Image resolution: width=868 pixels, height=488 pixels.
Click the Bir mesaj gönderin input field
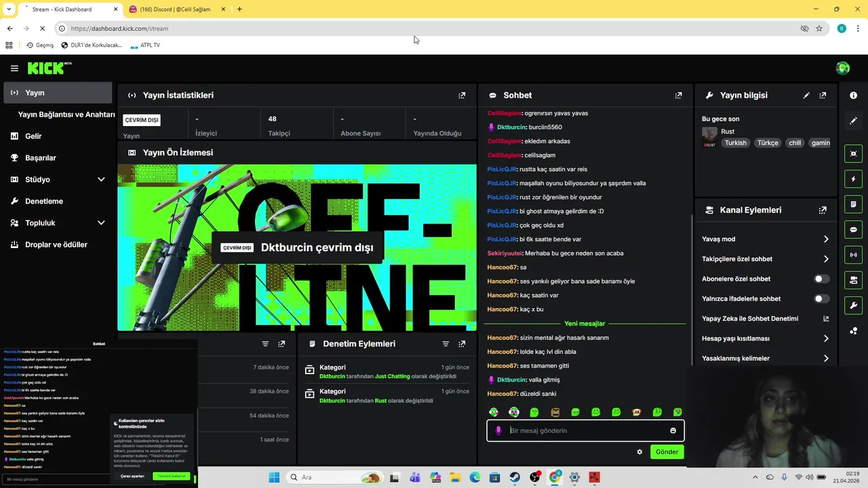click(586, 430)
